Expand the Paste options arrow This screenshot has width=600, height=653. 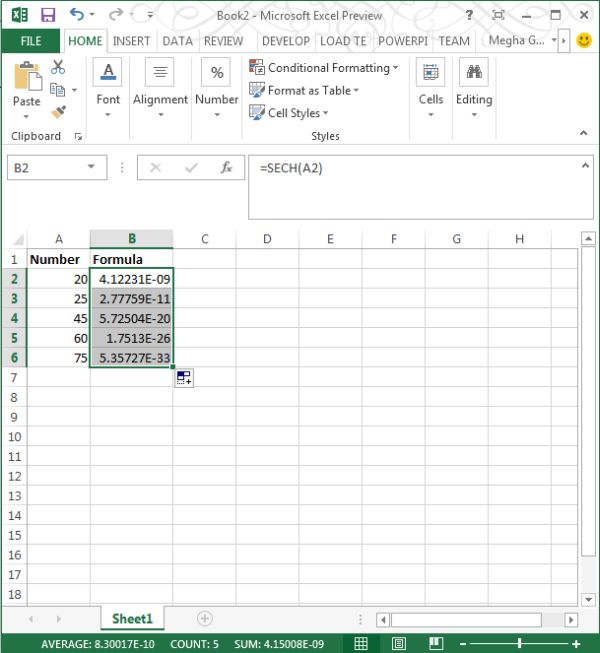click(x=26, y=117)
